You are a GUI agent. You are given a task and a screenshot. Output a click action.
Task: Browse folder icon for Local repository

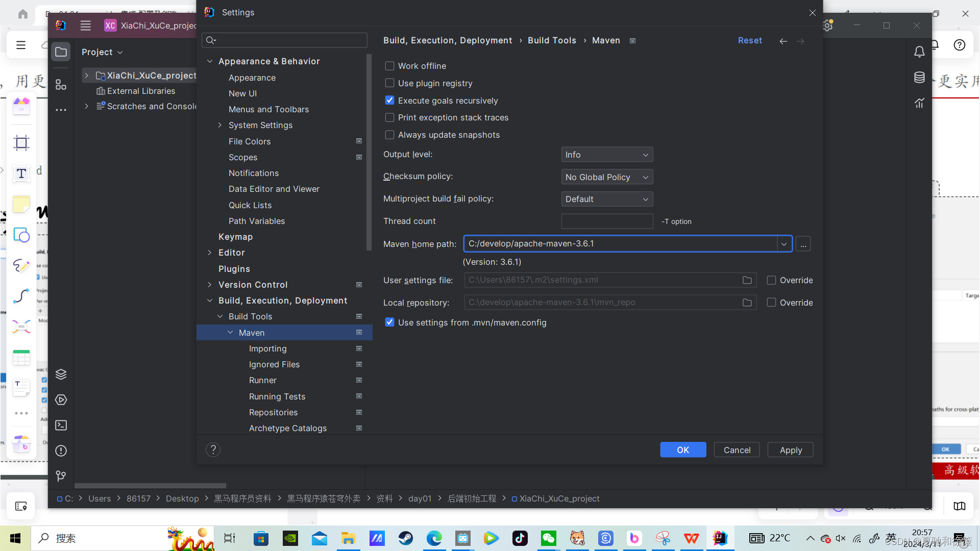pyautogui.click(x=747, y=303)
